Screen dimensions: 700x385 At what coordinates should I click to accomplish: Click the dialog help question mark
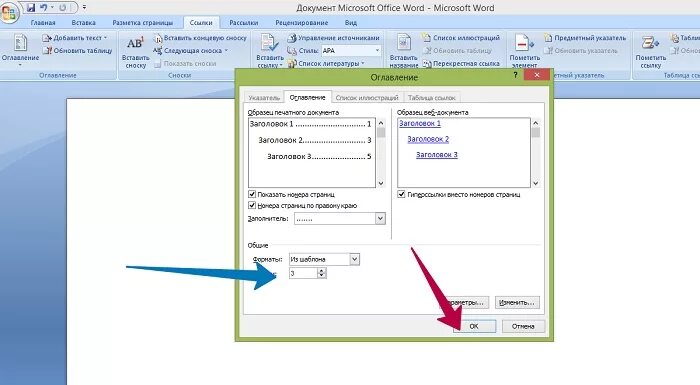click(515, 75)
